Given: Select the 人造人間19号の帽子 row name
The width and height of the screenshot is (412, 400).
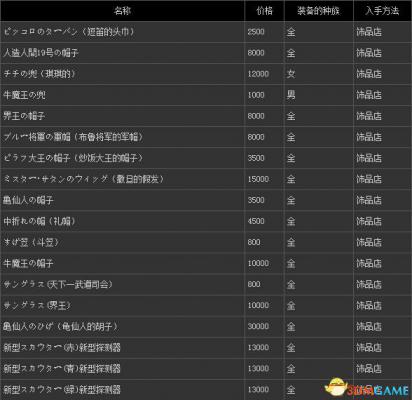Looking at the screenshot, I should [41, 53].
